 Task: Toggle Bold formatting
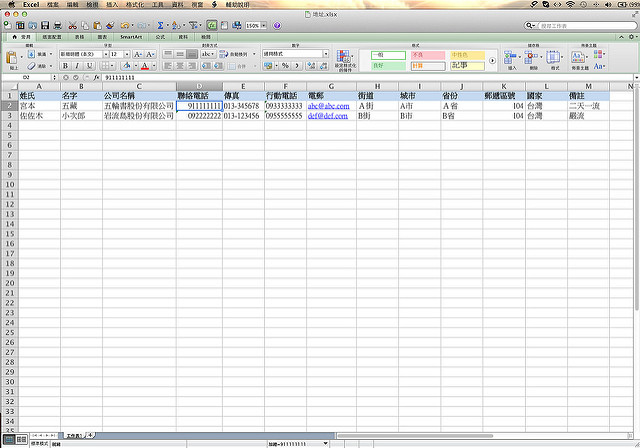[65, 66]
